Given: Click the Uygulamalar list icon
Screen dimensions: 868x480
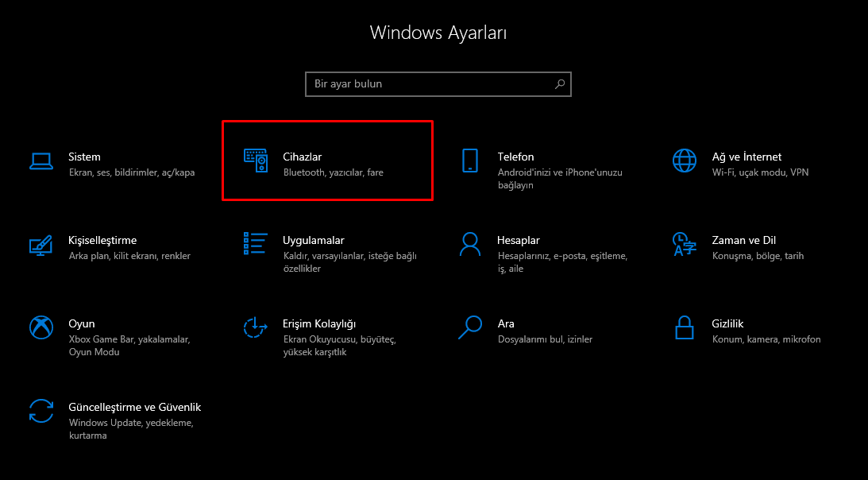Looking at the screenshot, I should pyautogui.click(x=255, y=243).
